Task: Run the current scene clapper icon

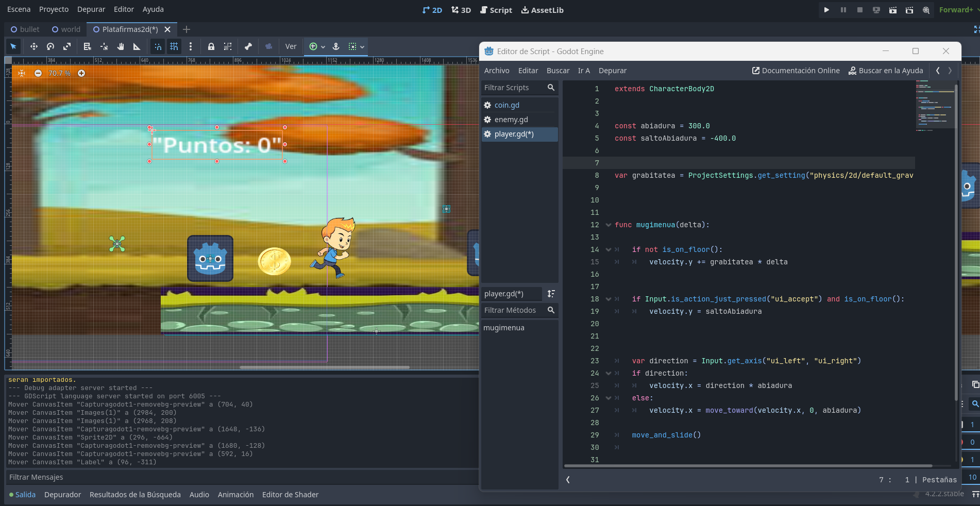Action: tap(893, 10)
